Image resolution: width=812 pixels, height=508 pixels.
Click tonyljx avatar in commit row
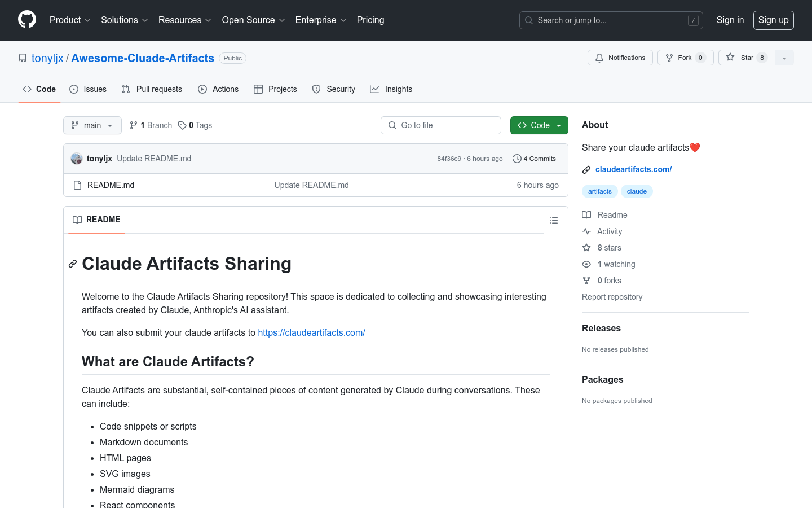point(77,159)
